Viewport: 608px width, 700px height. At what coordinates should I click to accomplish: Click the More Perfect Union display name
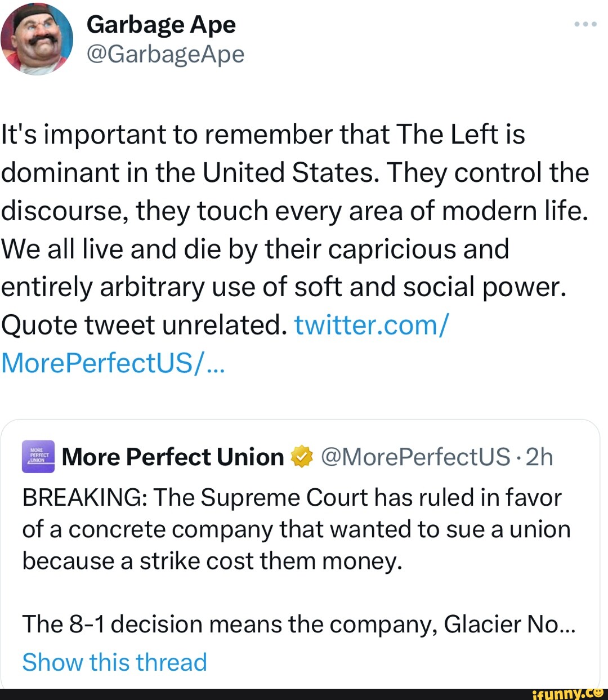172,457
